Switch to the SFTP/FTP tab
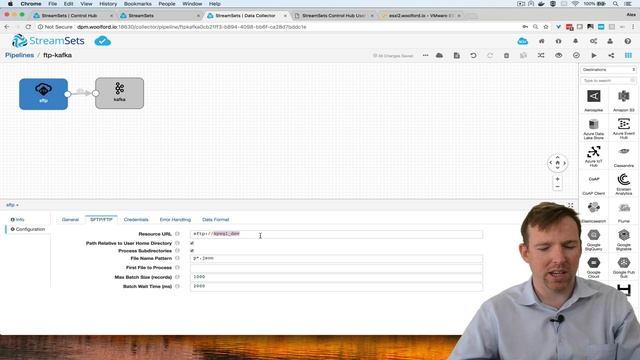Image resolution: width=640 pixels, height=360 pixels. point(101,220)
